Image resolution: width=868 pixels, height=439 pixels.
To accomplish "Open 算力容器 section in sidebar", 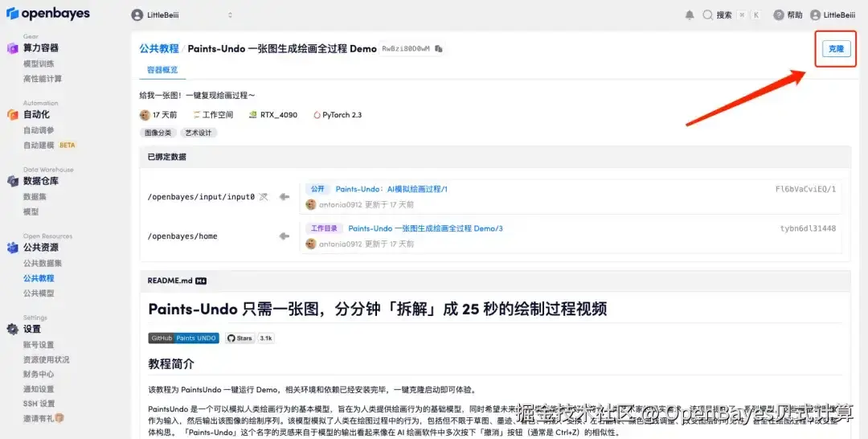I will pyautogui.click(x=40, y=48).
